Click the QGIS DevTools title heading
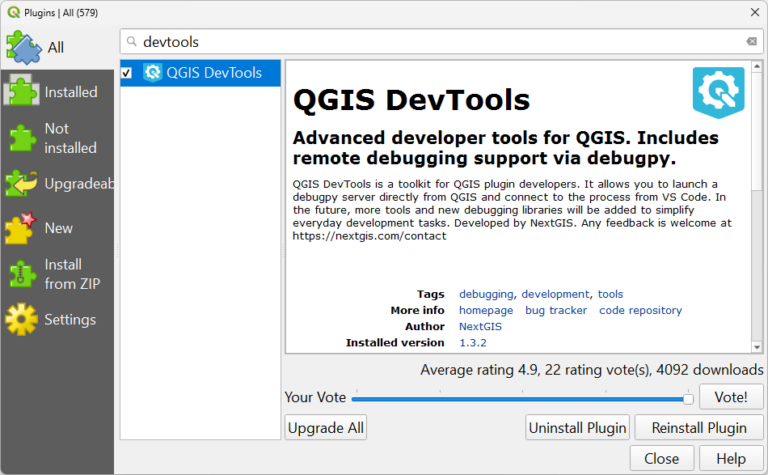768x475 pixels. pyautogui.click(x=411, y=100)
